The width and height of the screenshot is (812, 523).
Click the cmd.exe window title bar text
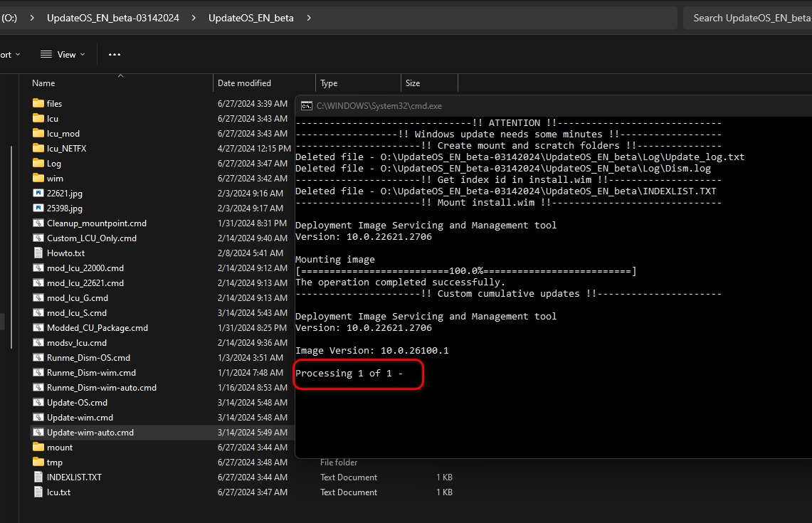click(x=379, y=106)
